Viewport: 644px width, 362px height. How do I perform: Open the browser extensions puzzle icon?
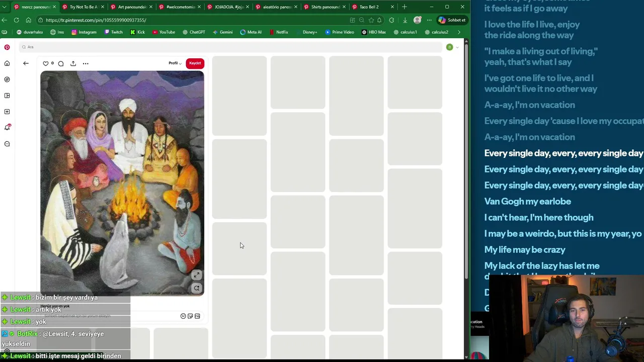tap(392, 20)
